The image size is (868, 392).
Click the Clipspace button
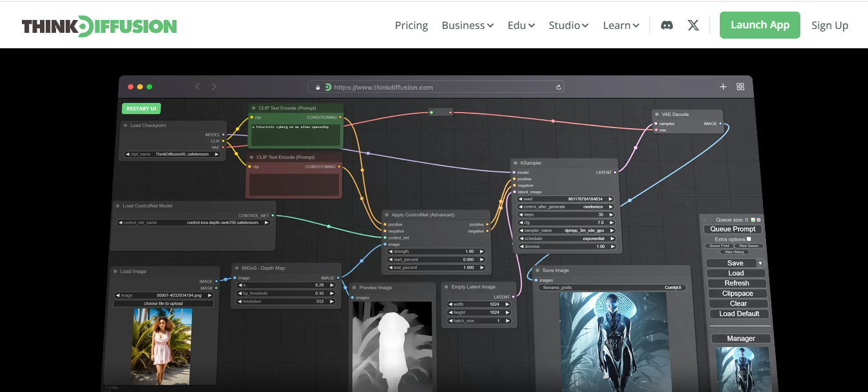[738, 294]
